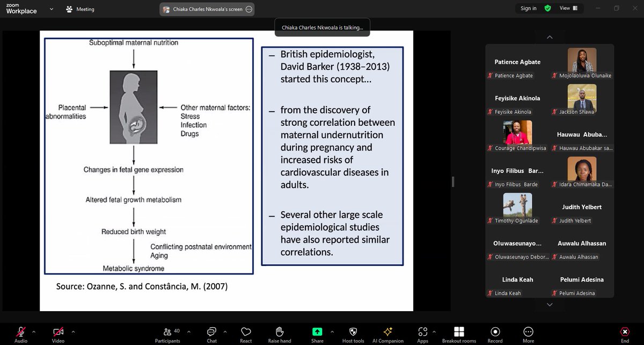Click 'Metabolic syndrome' text in the diagram
The height and width of the screenshot is (345, 644).
[134, 268]
